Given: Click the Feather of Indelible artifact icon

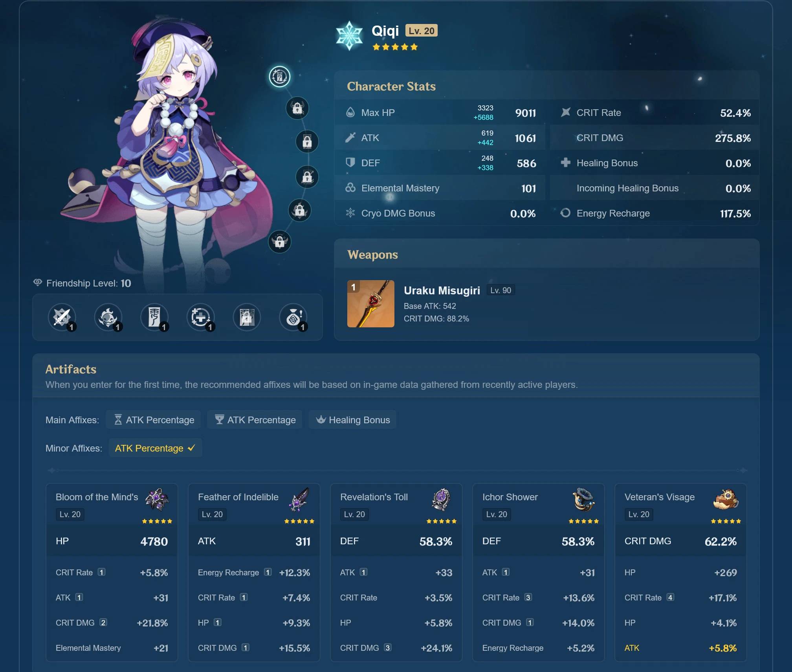Looking at the screenshot, I should pos(299,499).
